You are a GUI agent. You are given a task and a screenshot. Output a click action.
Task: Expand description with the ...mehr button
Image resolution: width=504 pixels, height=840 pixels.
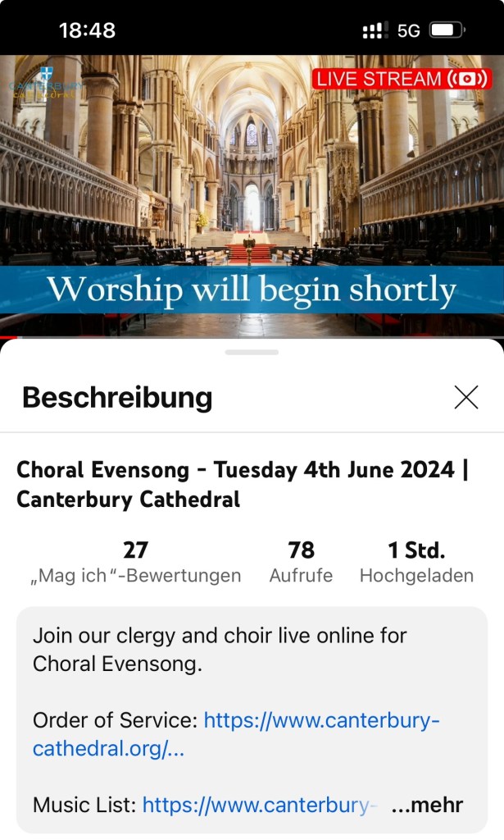tap(427, 805)
